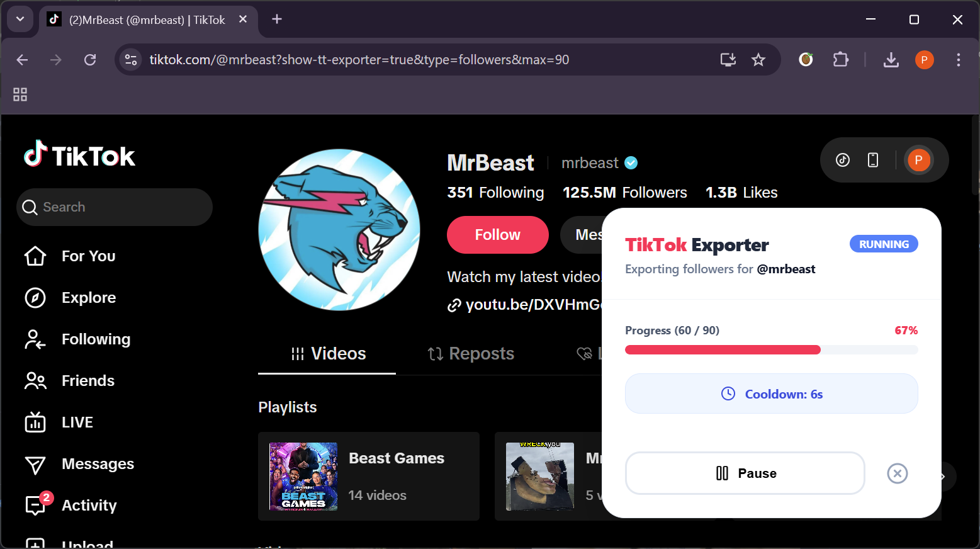Image resolution: width=980 pixels, height=549 pixels.
Task: Click the Message button
Action: (582, 235)
